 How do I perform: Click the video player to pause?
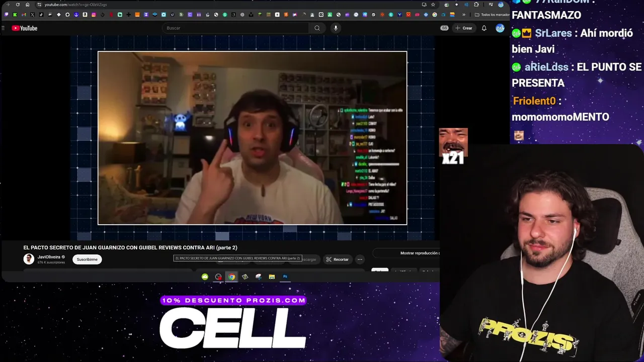[x=252, y=138]
